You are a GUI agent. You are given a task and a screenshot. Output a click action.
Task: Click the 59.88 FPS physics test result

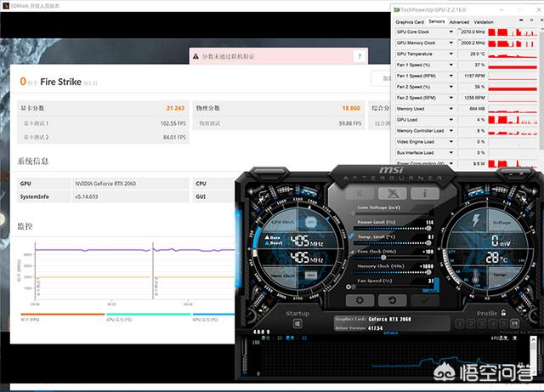[x=350, y=123]
